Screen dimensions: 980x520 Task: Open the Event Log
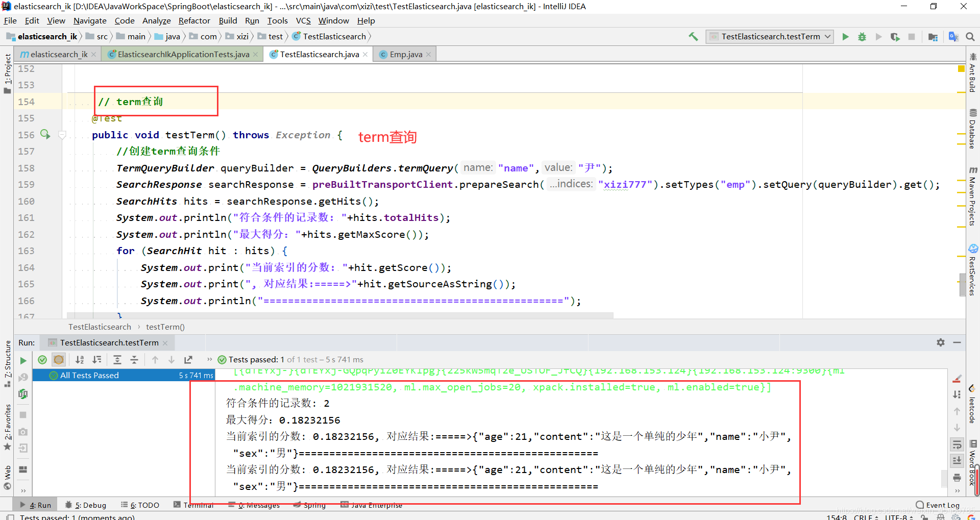click(x=938, y=505)
